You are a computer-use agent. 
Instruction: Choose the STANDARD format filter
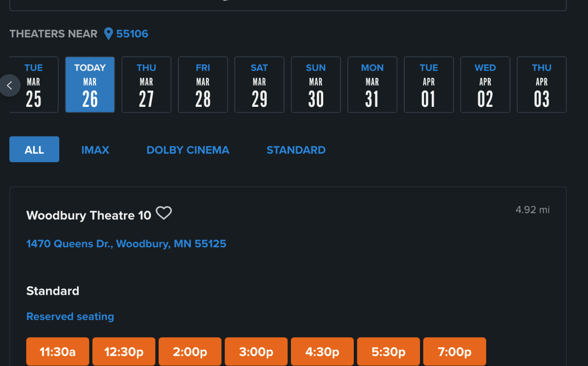296,150
